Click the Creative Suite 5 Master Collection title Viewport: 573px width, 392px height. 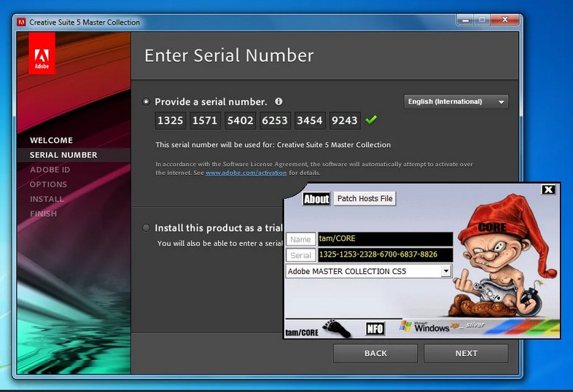pyautogui.click(x=85, y=23)
